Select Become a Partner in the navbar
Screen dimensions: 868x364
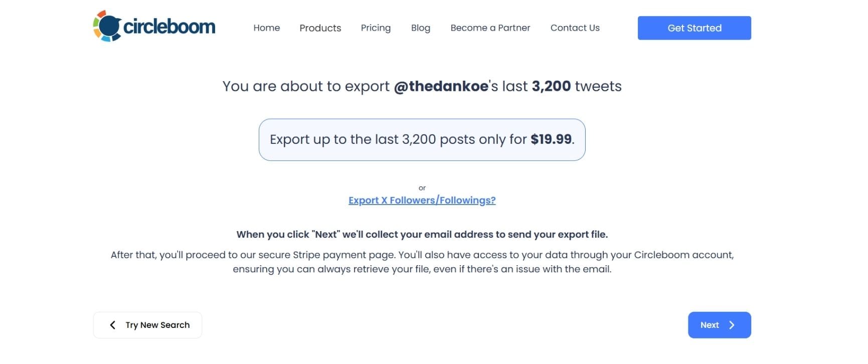point(490,28)
